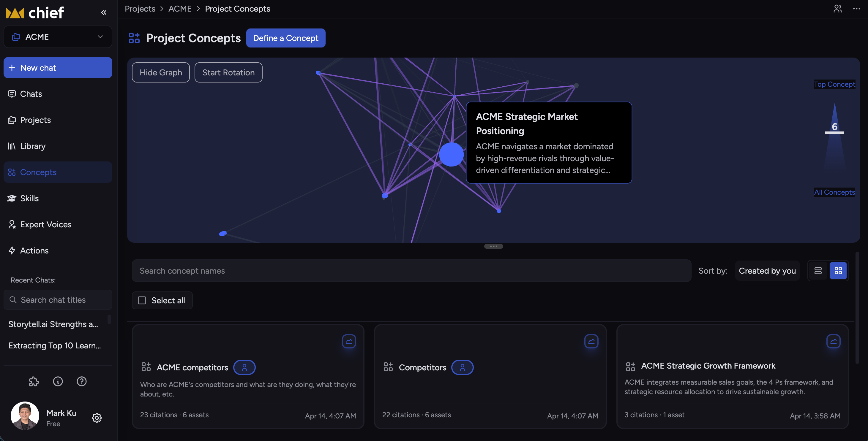Click the user badge on Competitors card
868x441 pixels.
pos(462,367)
